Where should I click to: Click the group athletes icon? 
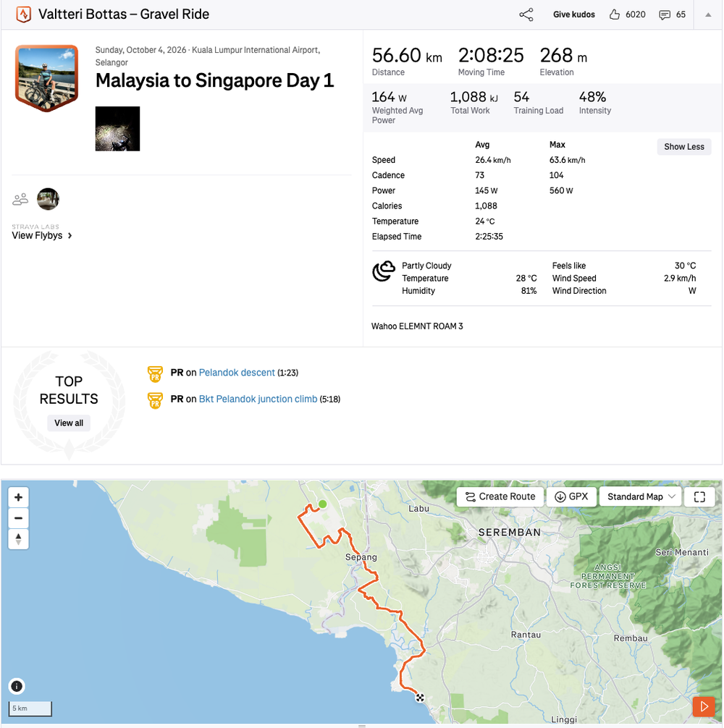pos(20,199)
